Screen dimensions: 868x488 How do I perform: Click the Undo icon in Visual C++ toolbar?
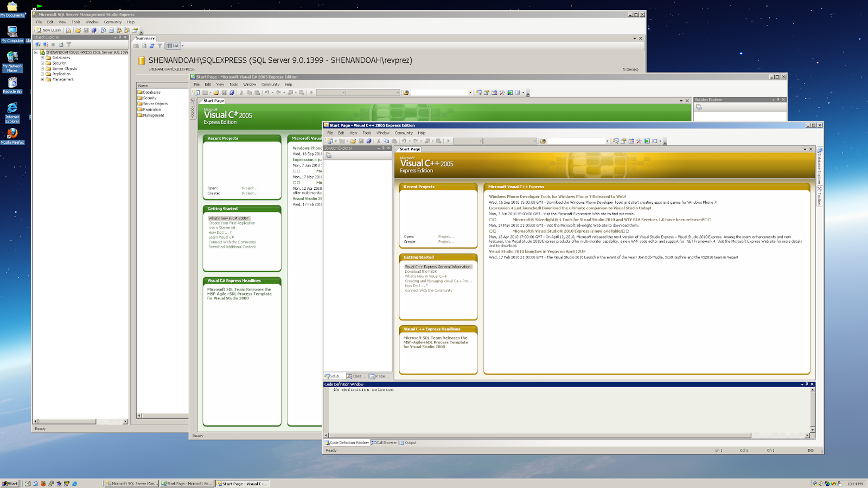(x=404, y=141)
